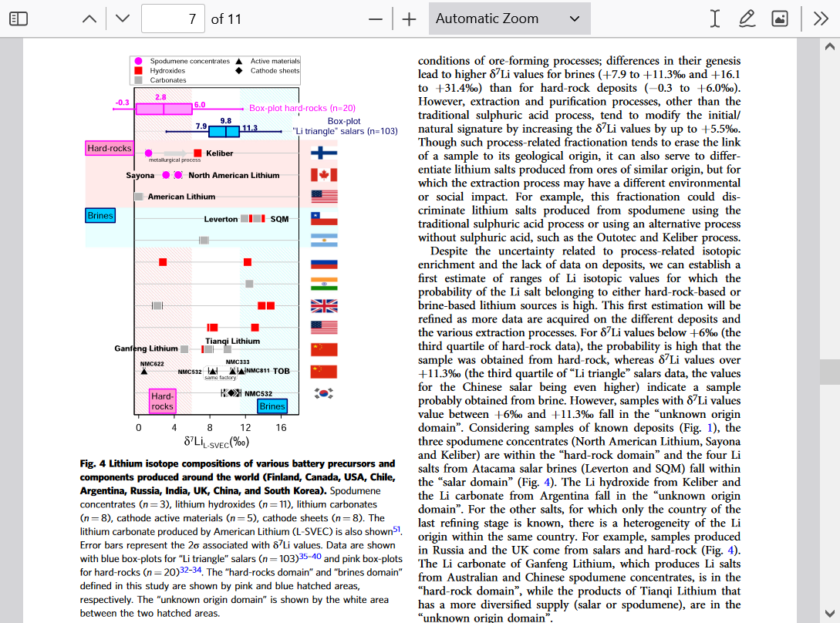Click the "Active materials" legend entry

pyautogui.click(x=275, y=61)
